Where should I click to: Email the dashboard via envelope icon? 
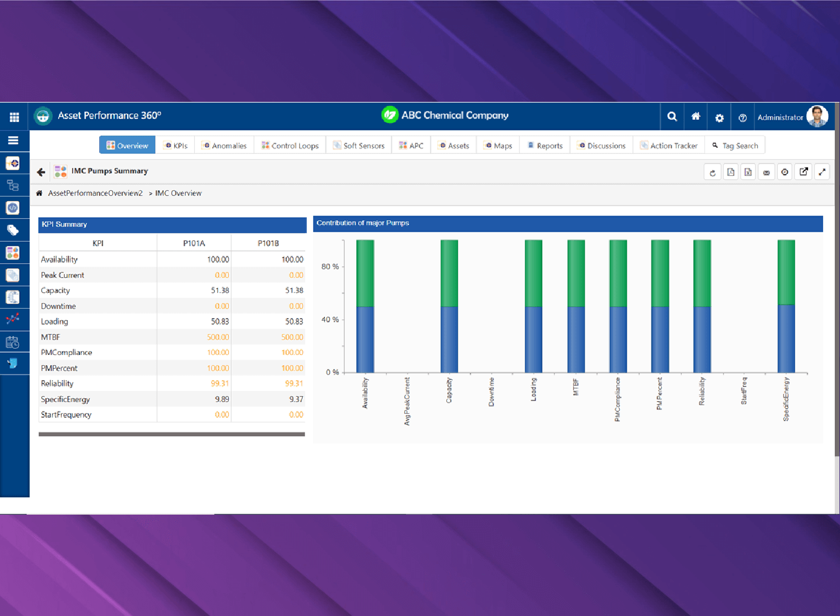pyautogui.click(x=766, y=172)
